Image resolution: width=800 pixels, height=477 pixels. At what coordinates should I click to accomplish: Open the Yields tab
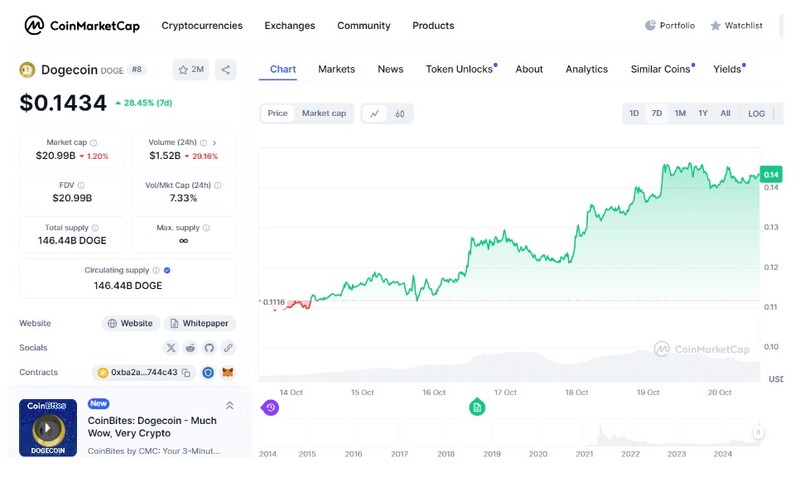point(729,69)
